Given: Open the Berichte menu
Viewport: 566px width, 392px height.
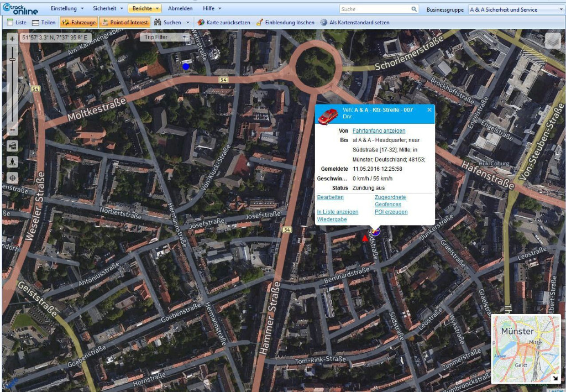Looking at the screenshot, I should coord(145,8).
